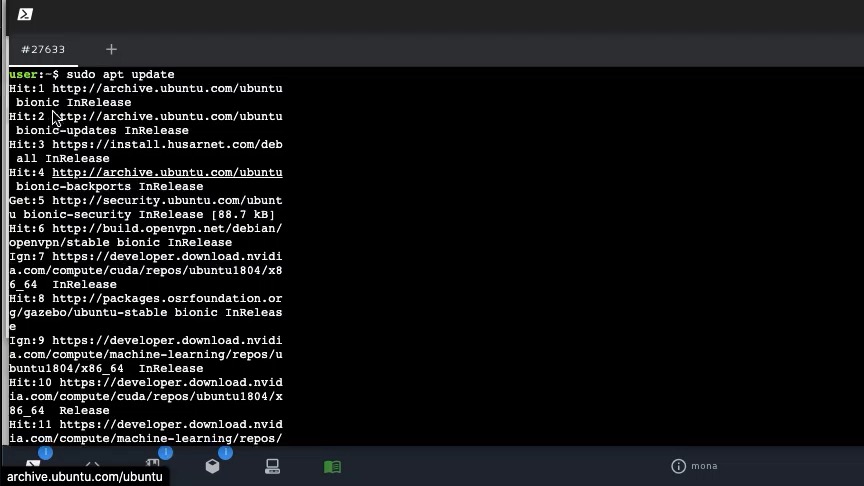
Task: Open a new terminal tab with the plus button
Action: click(111, 50)
